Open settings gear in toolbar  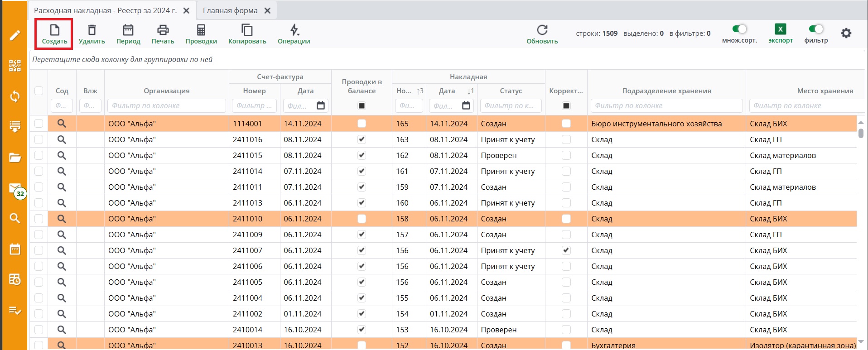[x=846, y=33]
